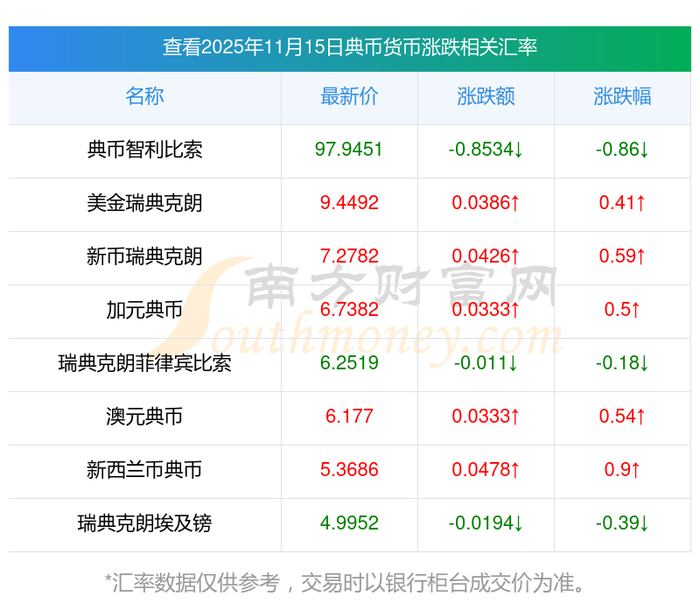This screenshot has width=700, height=610.
Task: Click the price 6.2519
Action: [x=349, y=363]
